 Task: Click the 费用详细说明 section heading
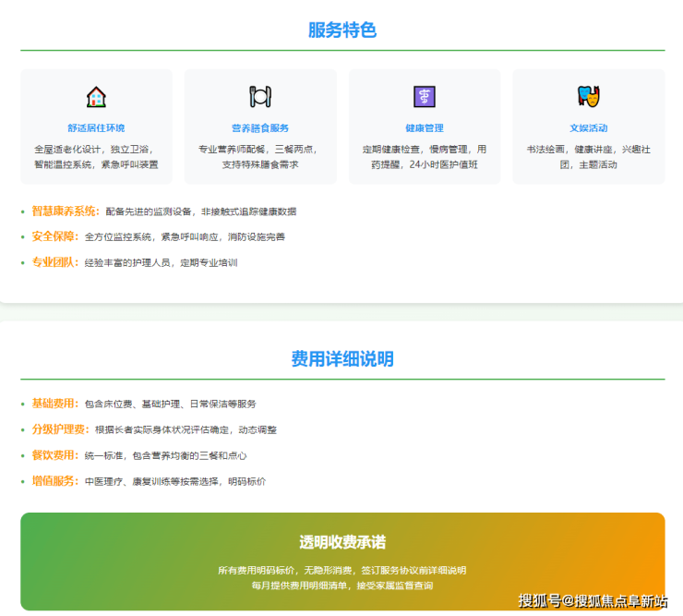click(341, 358)
